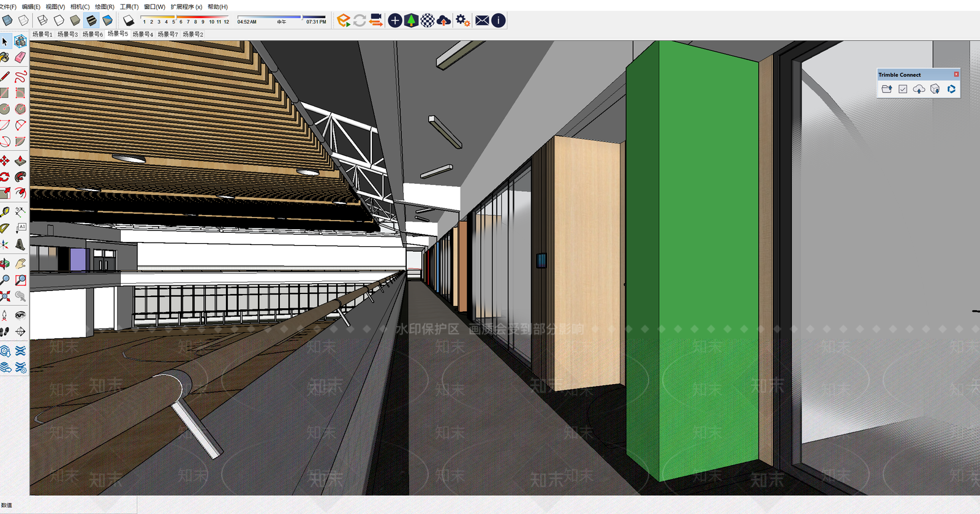Select the Offset tool

pos(20,192)
